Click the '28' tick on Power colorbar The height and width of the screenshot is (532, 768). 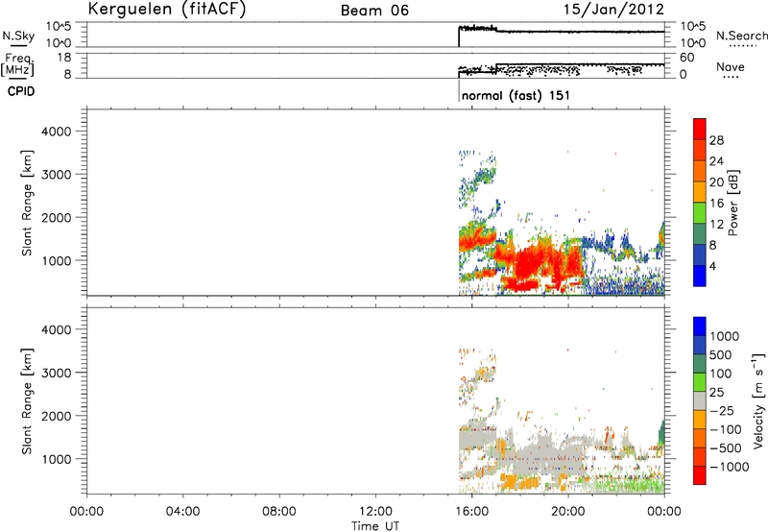(x=716, y=140)
